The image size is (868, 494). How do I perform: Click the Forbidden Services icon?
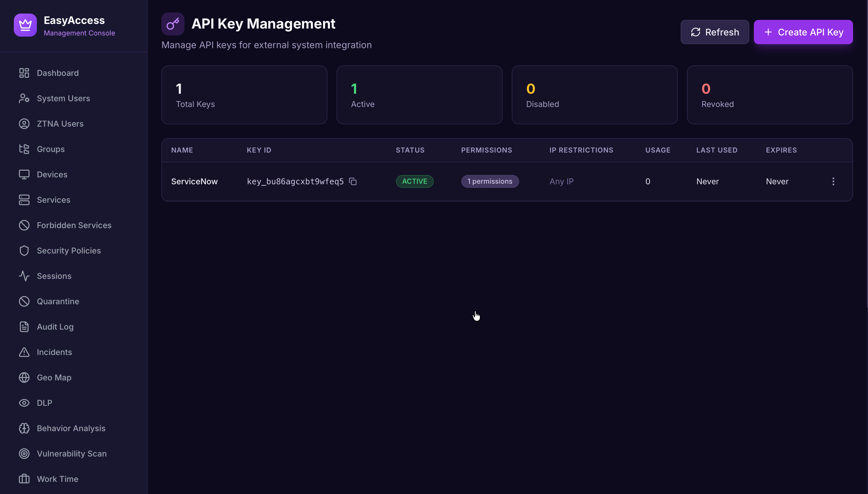click(x=24, y=225)
